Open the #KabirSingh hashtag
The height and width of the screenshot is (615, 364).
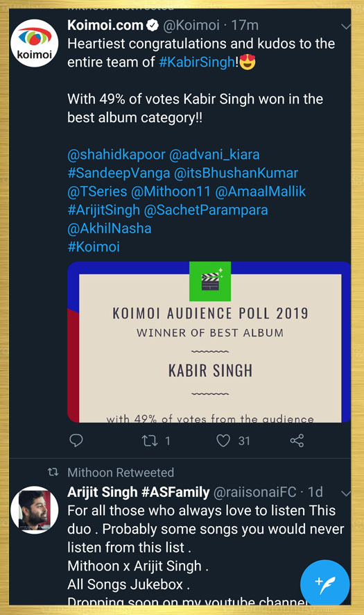coord(197,62)
